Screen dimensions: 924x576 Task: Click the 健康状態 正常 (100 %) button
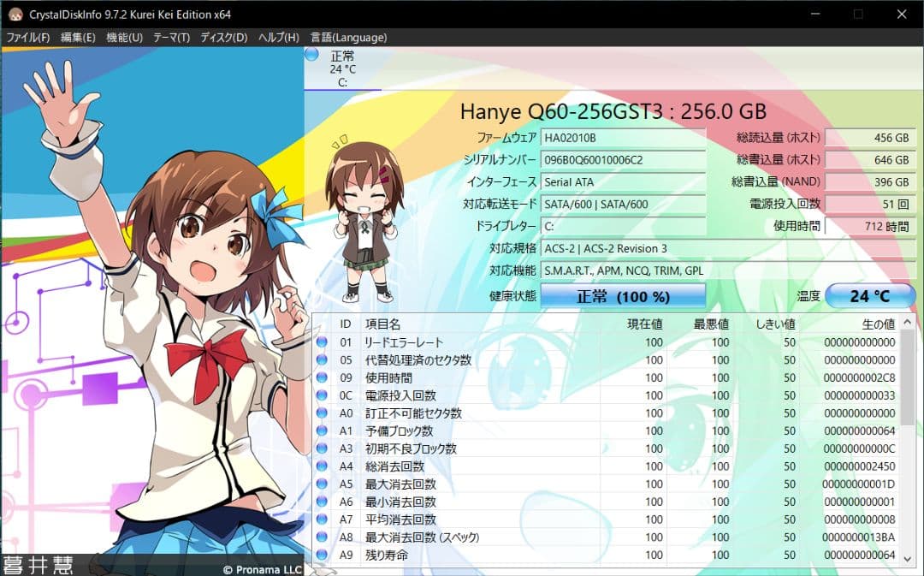coord(623,296)
